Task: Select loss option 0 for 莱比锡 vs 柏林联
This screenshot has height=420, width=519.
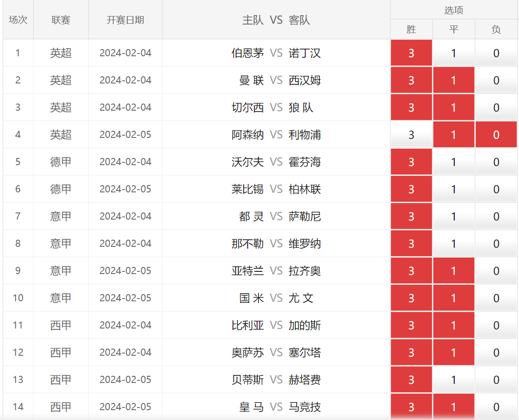Action: 496,189
